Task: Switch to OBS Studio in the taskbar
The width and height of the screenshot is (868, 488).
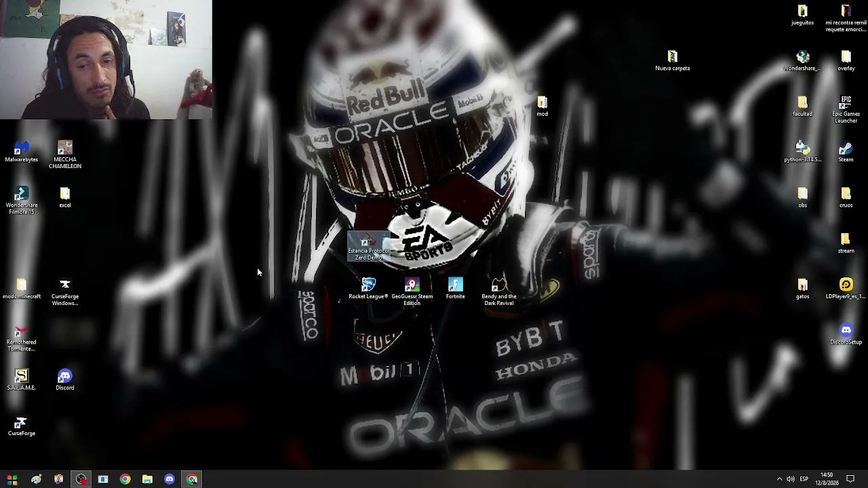Action: coord(81,479)
